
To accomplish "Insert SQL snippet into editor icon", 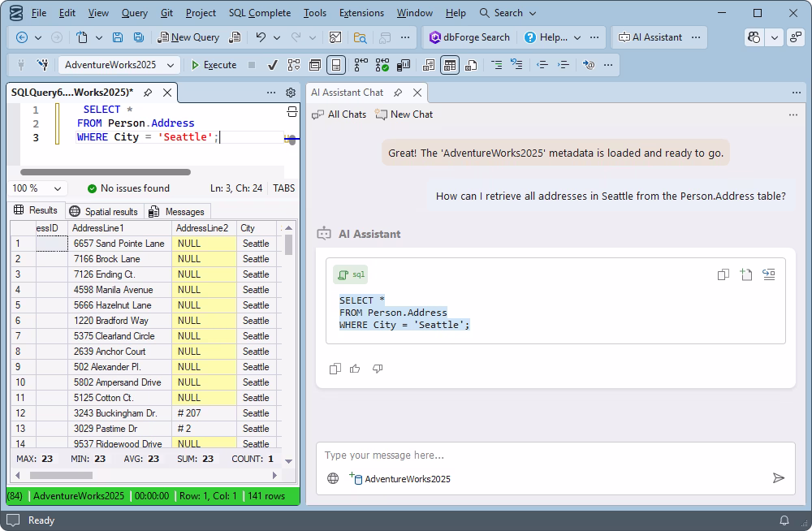I will [x=769, y=274].
